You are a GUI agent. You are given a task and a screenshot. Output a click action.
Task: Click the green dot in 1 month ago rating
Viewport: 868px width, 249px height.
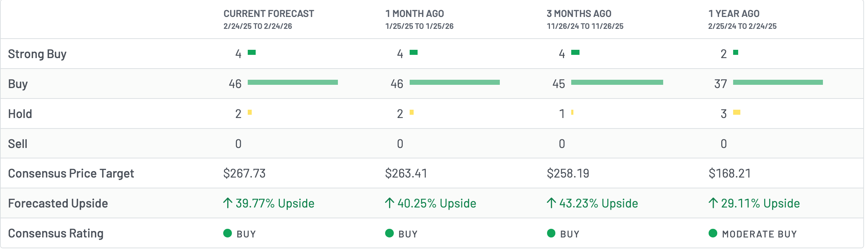tap(389, 233)
